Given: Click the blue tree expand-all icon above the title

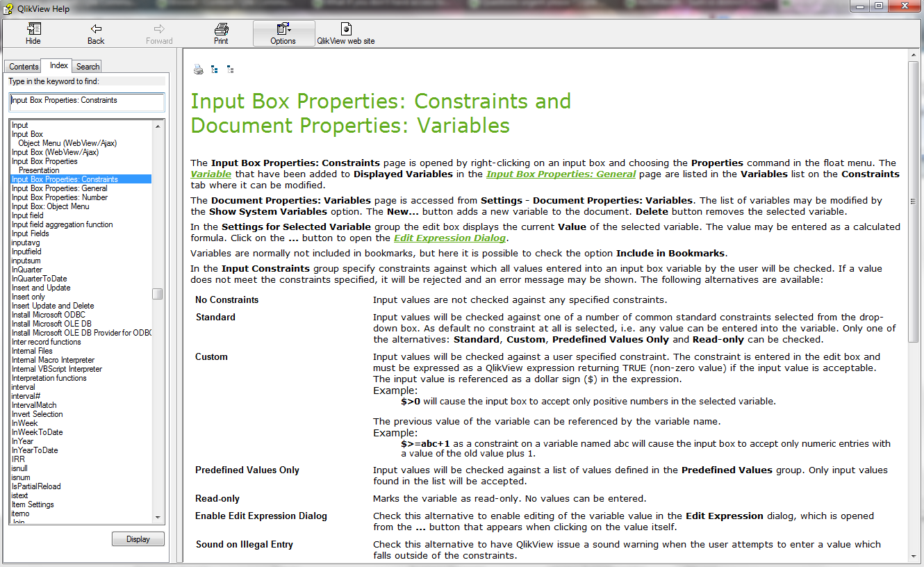Looking at the screenshot, I should (215, 69).
